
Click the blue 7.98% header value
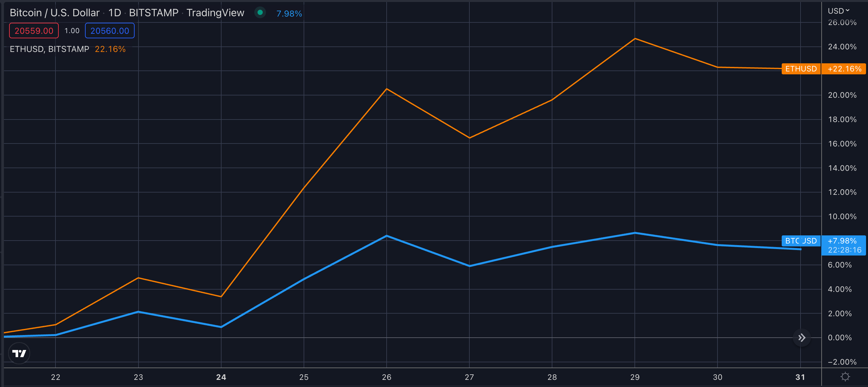pos(289,14)
